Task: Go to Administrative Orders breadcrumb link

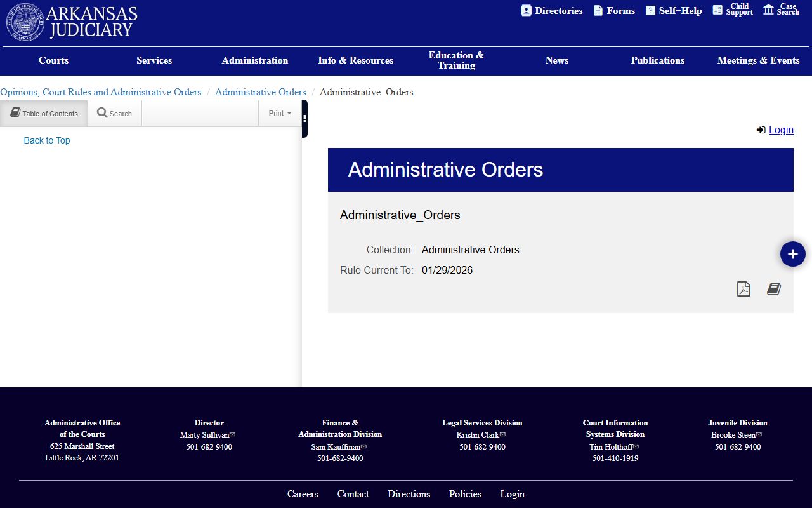Action: tap(261, 92)
